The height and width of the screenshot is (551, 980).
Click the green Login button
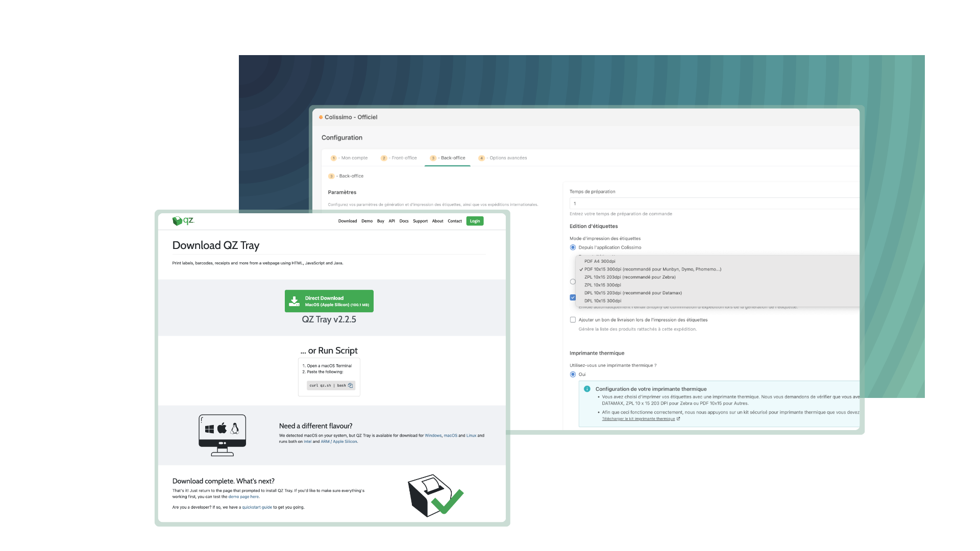click(475, 221)
